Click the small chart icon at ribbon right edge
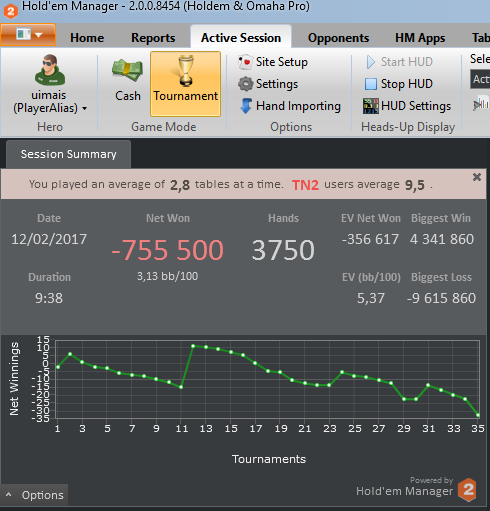Image resolution: width=490 pixels, height=511 pixels. pos(481,104)
